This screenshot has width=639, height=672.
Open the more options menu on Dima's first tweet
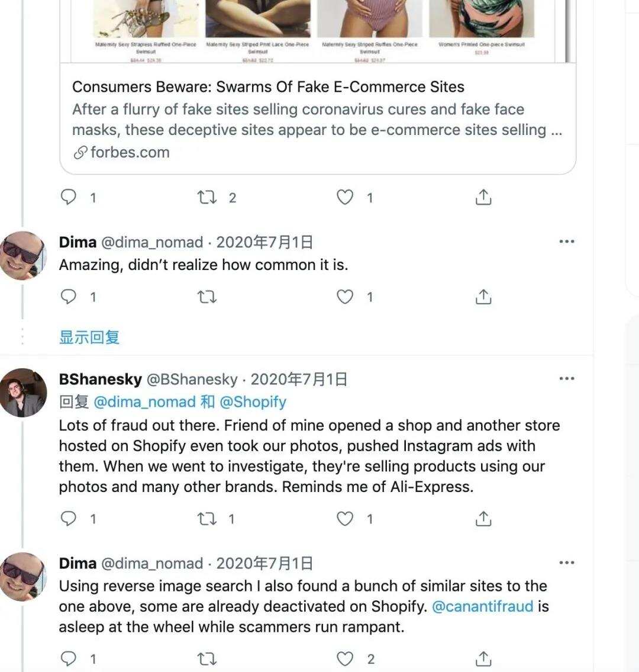[567, 241]
